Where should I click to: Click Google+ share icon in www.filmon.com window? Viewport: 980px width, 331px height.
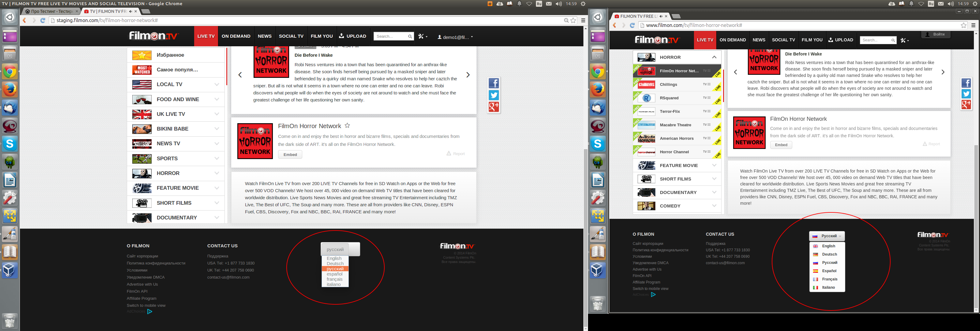pyautogui.click(x=966, y=105)
